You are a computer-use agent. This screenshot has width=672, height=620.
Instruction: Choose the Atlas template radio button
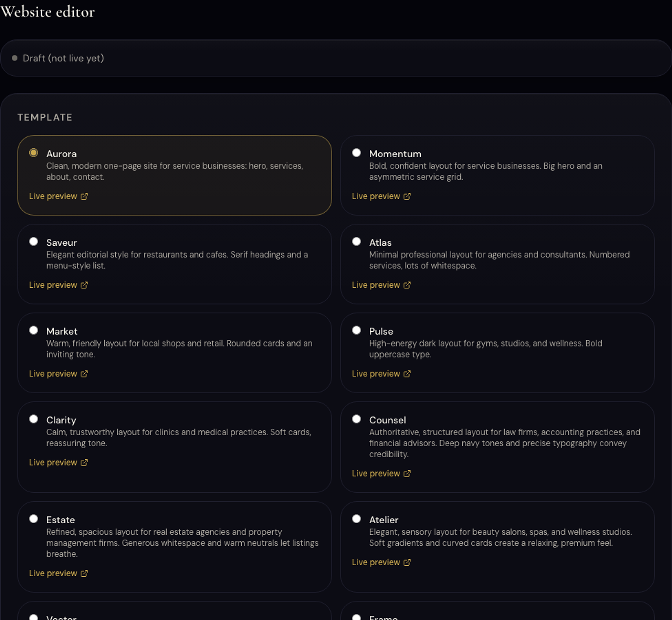(x=356, y=242)
